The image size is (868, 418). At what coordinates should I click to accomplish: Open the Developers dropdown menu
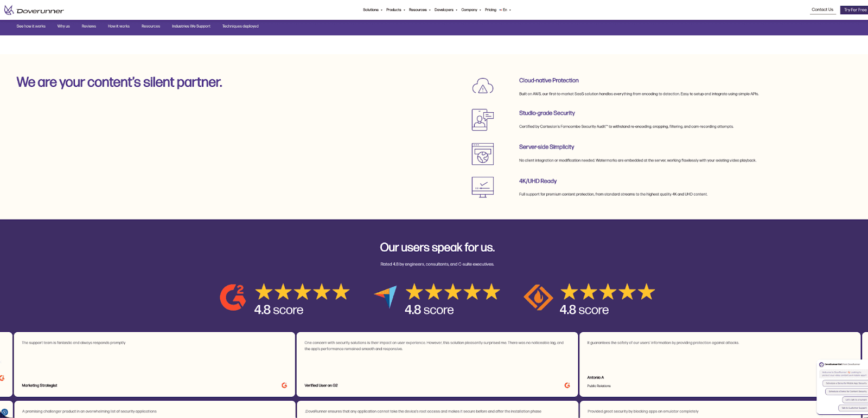pos(445,10)
